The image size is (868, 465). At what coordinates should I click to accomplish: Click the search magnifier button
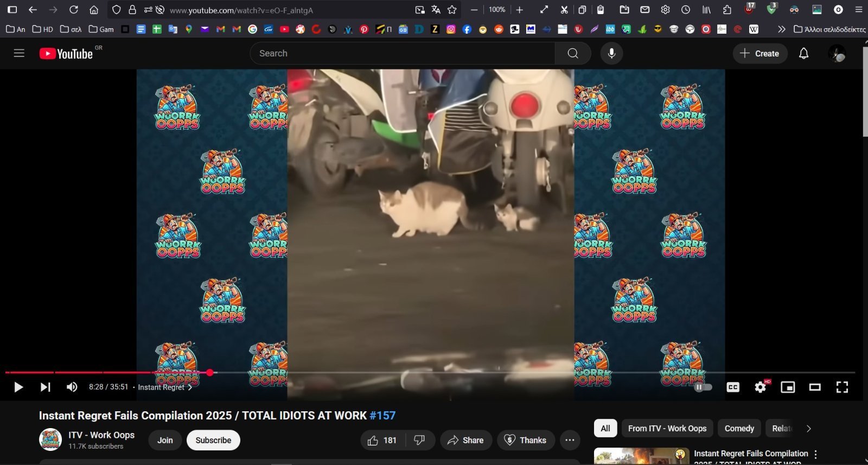click(573, 53)
